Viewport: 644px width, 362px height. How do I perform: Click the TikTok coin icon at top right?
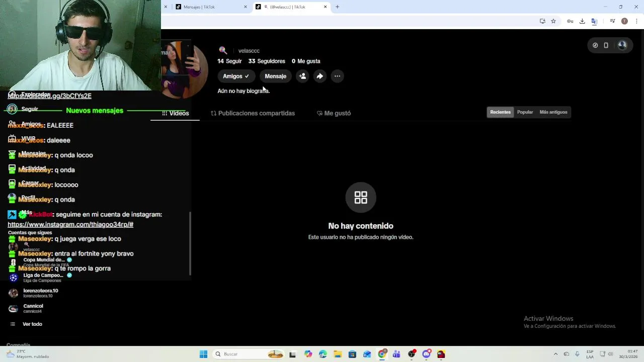point(595,45)
